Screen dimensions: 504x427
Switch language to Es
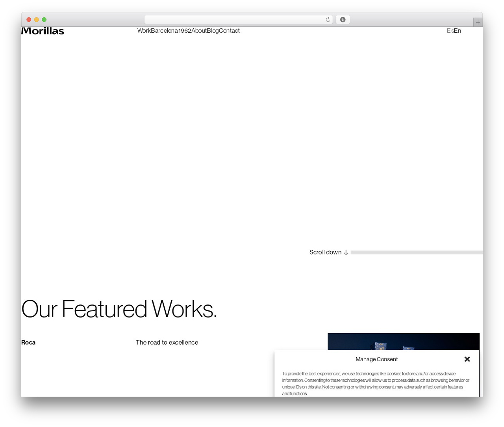tap(450, 31)
